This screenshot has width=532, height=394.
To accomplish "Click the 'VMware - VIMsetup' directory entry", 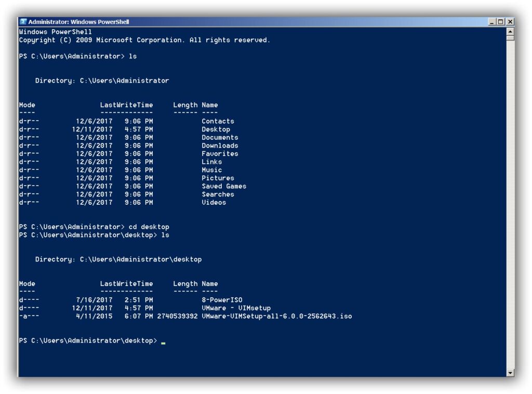I will [236, 308].
